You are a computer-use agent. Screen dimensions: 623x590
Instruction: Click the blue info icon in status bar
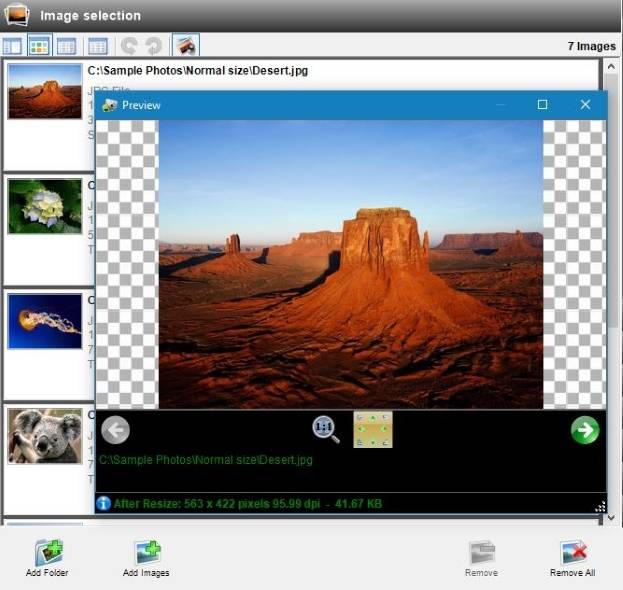[103, 503]
